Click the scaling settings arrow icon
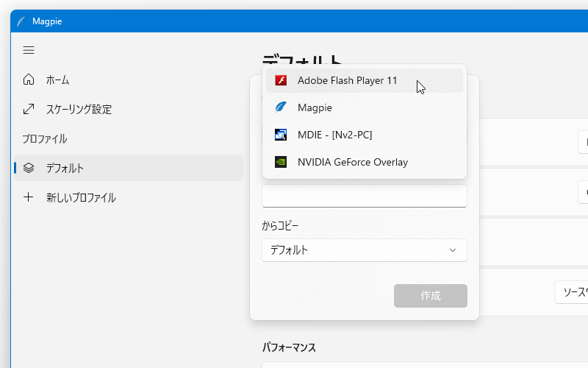 [29, 109]
